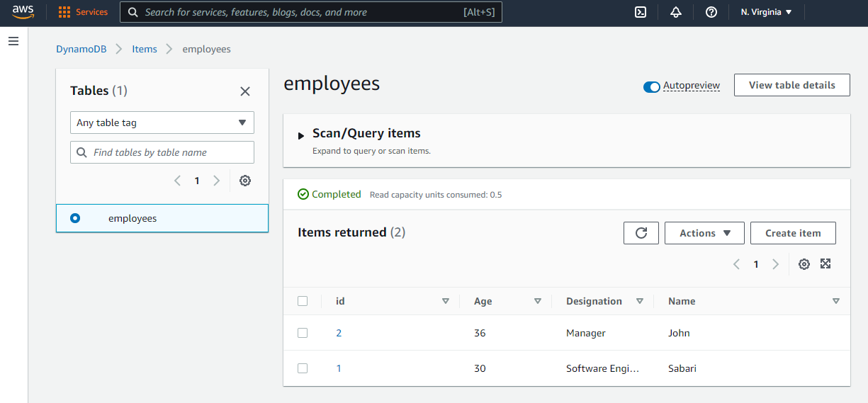Image resolution: width=868 pixels, height=403 pixels.
Task: Expand items table to full screen
Action: tap(825, 263)
